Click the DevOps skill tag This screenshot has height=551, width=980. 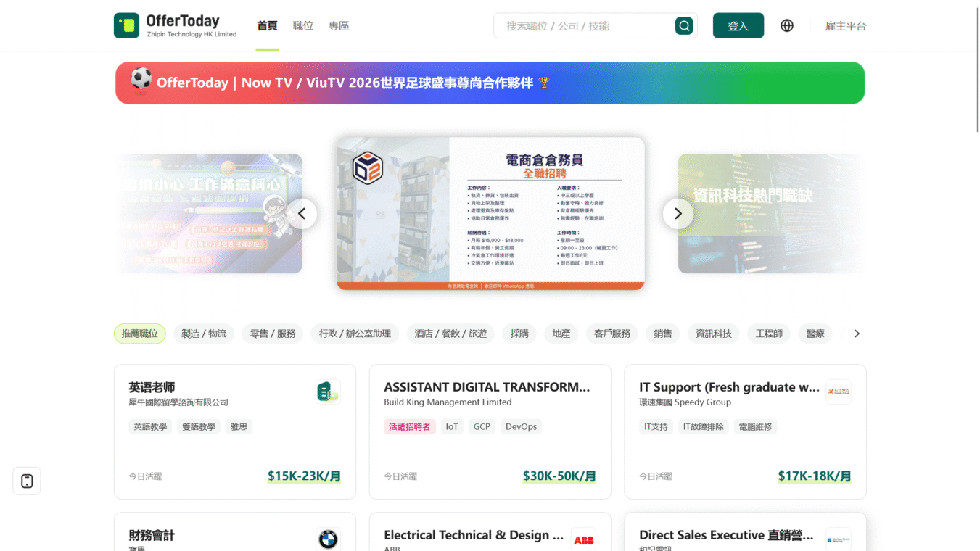pyautogui.click(x=521, y=426)
